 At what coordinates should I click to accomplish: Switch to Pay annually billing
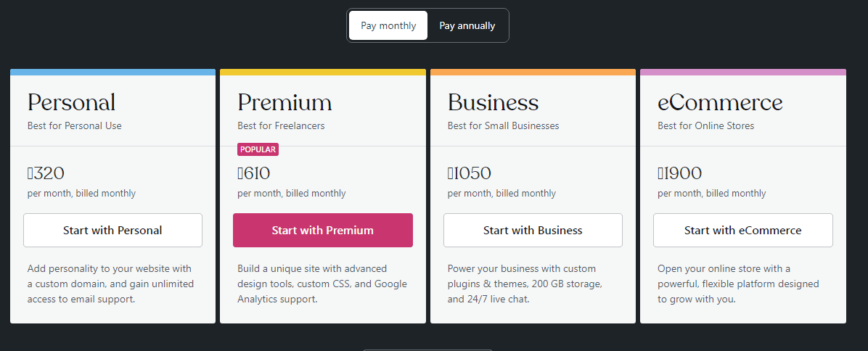pos(467,25)
